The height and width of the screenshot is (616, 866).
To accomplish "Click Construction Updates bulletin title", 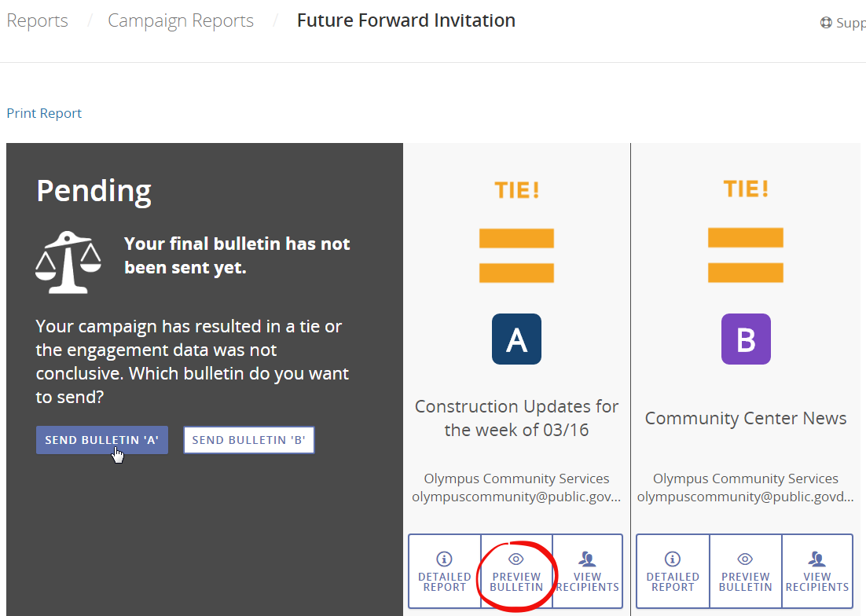I will 516,418.
